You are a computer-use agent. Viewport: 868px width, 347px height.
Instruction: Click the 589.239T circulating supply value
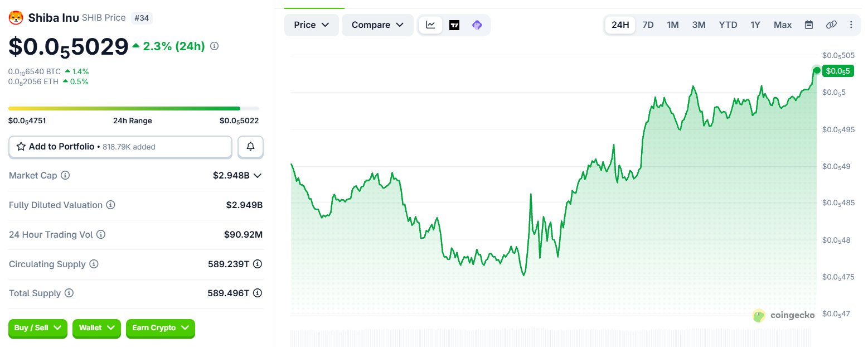click(x=229, y=264)
